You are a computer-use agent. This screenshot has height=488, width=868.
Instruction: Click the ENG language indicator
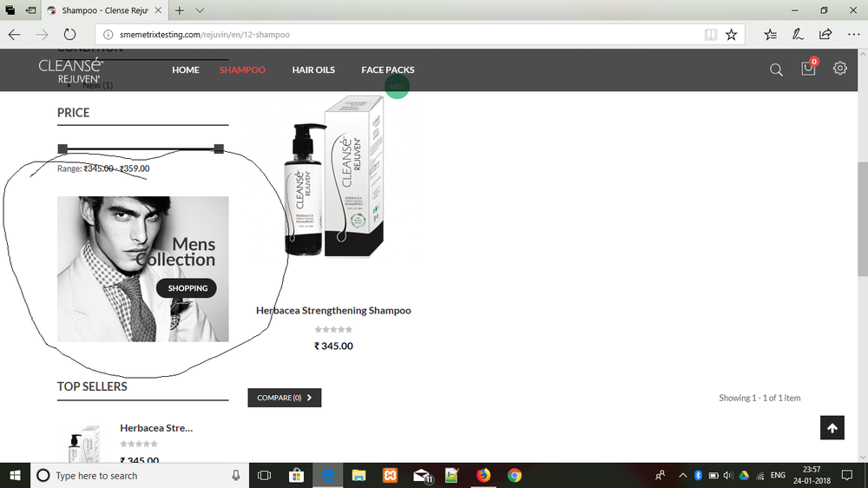[778, 475]
